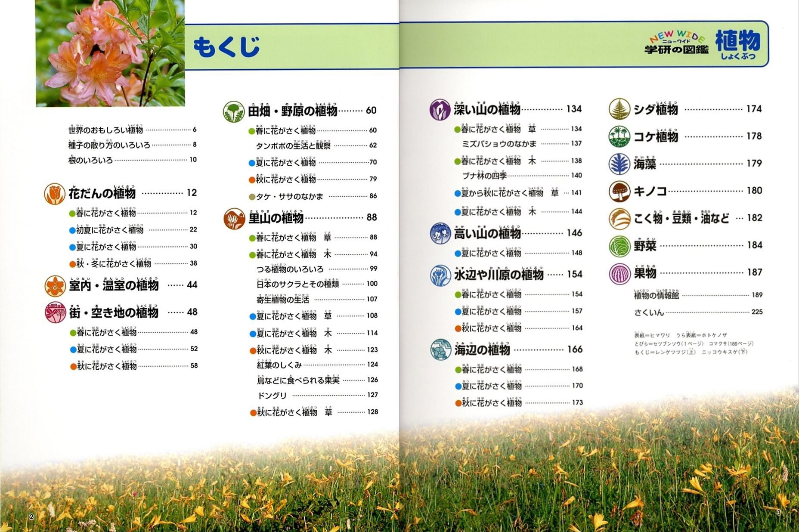Click page number 134 beside the 深い山の植物 heading

pos(574,109)
